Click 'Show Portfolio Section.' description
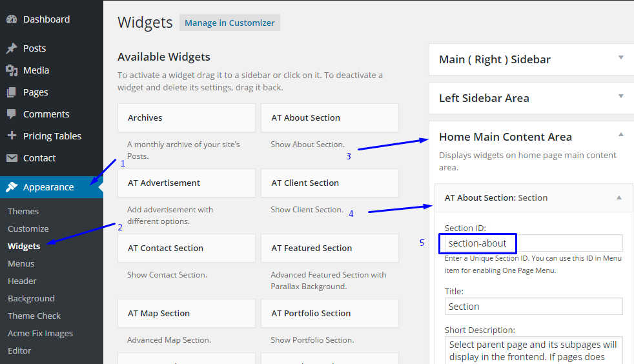This screenshot has width=634, height=364. [312, 339]
